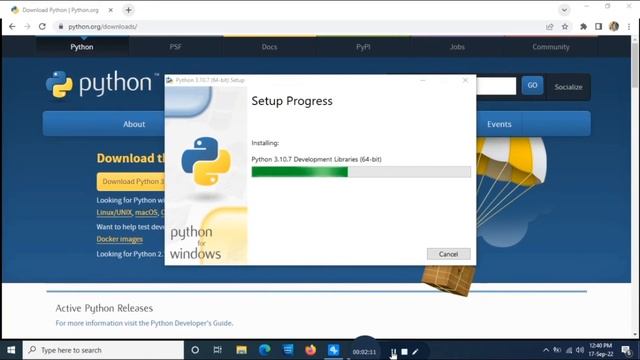The image size is (640, 360).
Task: Switch to the PSF top tab
Action: (176, 47)
